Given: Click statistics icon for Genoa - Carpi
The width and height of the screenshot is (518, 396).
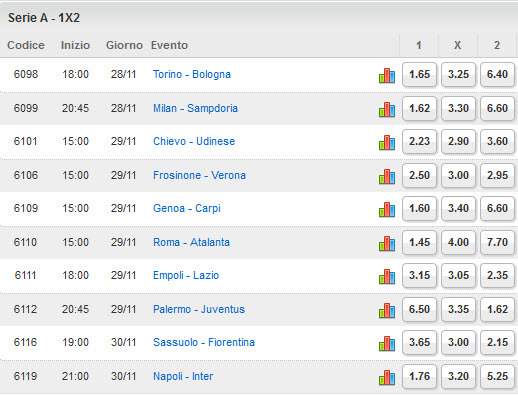Looking at the screenshot, I should 387,209.
